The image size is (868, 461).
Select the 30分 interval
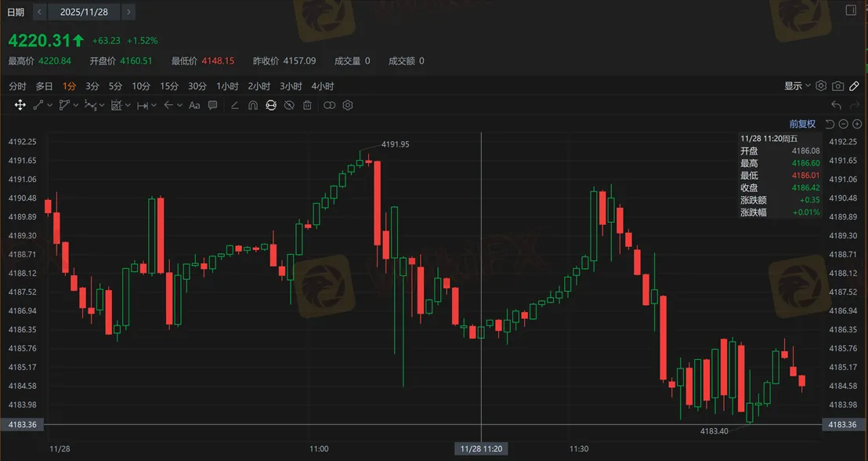tap(197, 86)
